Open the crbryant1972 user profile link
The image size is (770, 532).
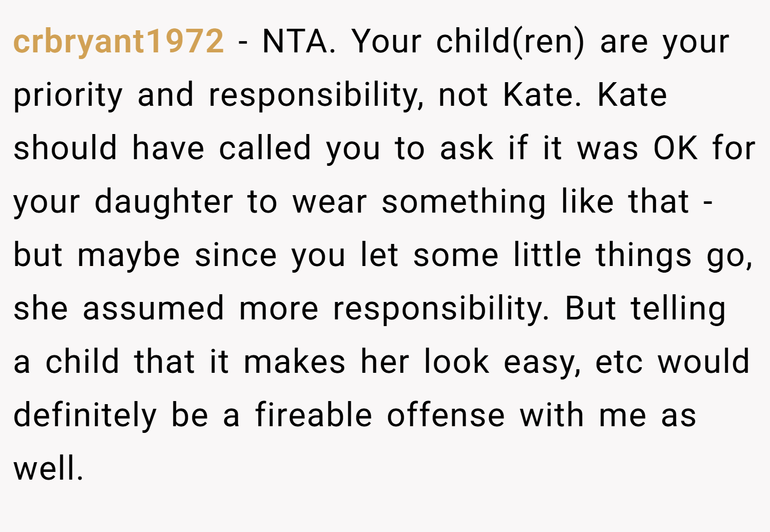[119, 42]
